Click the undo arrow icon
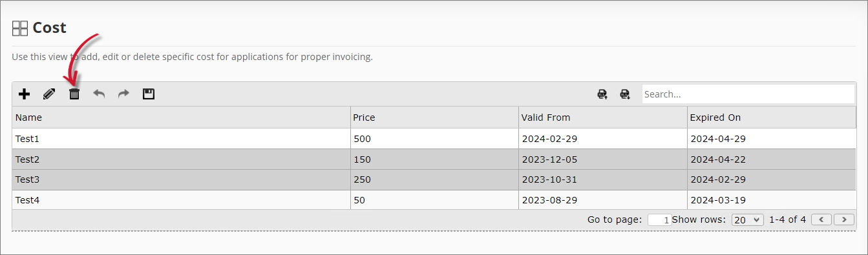868x255 pixels. (99, 94)
